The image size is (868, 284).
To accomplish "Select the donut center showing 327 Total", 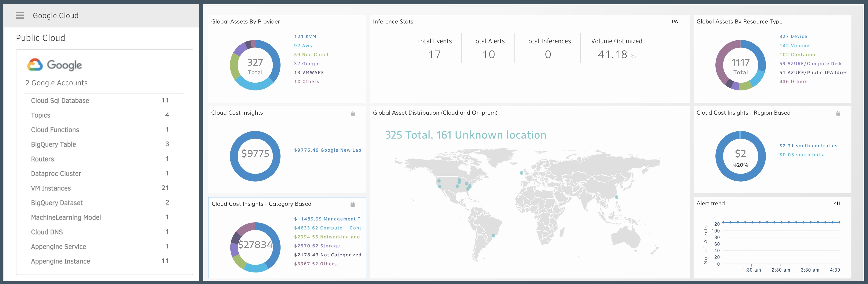I will click(255, 65).
